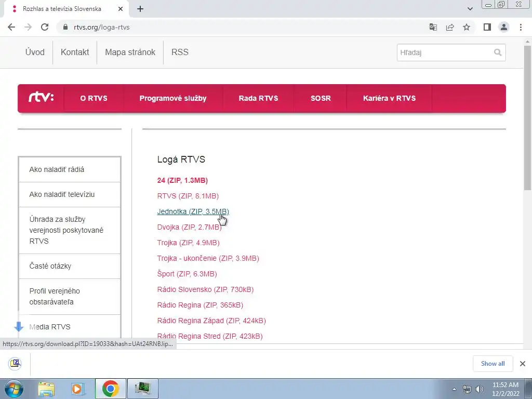Open Ako naladiť rádiá sidebar item
Screen dimensions: 532x399
[70, 169]
